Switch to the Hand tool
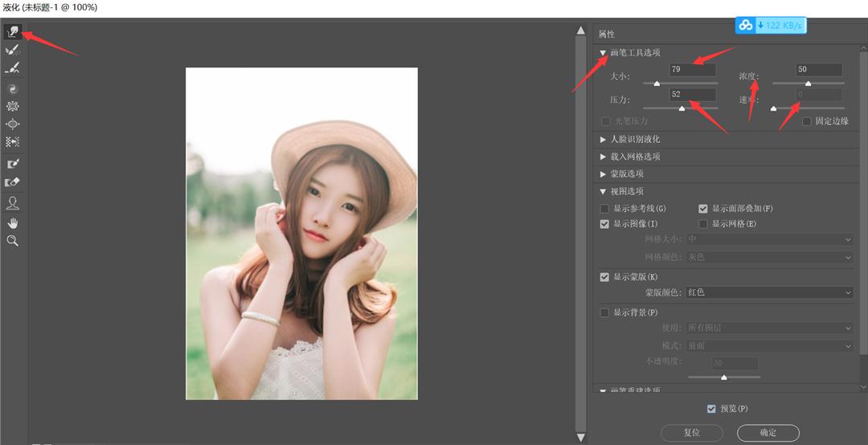 coord(12,222)
